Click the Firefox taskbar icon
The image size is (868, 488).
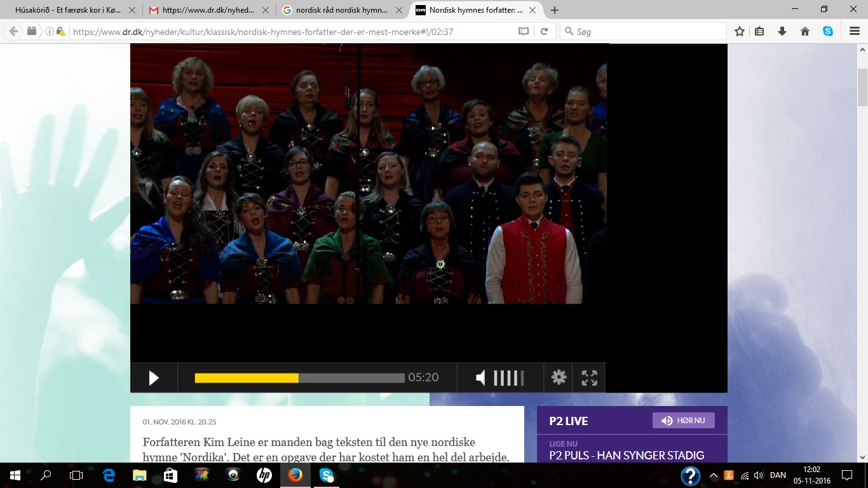tap(295, 475)
